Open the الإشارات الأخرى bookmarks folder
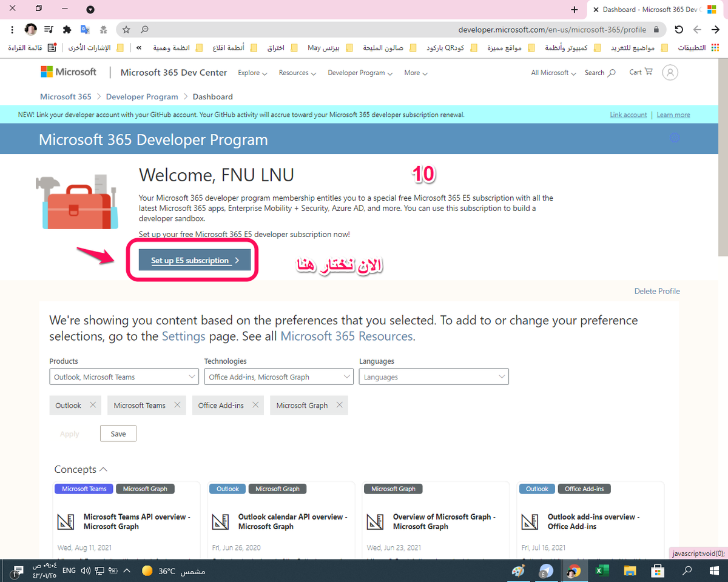The width and height of the screenshot is (728, 582). point(95,47)
